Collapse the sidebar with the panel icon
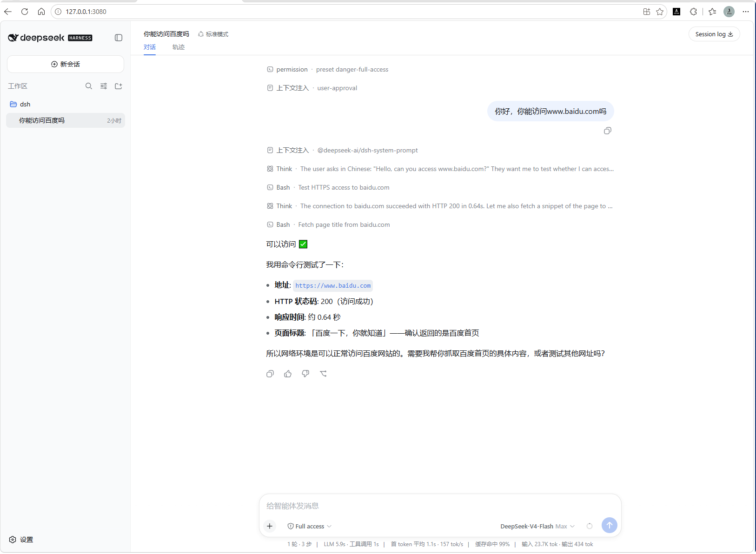This screenshot has height=554, width=756. [119, 38]
